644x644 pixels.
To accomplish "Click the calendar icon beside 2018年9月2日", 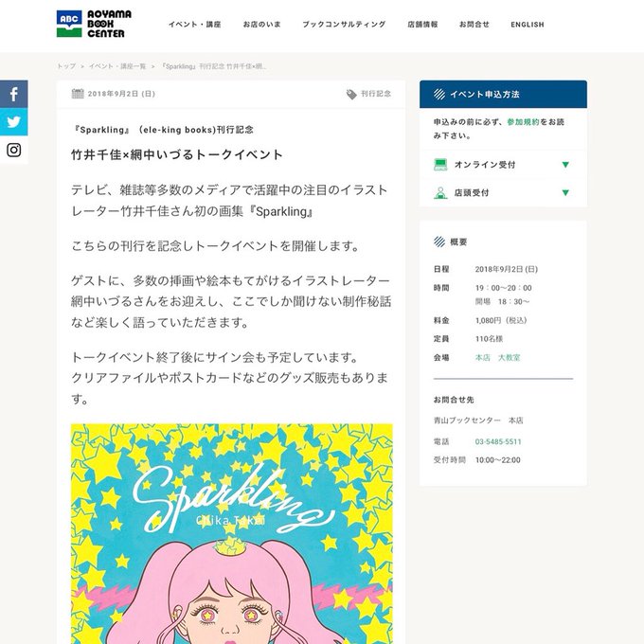I will [78, 94].
